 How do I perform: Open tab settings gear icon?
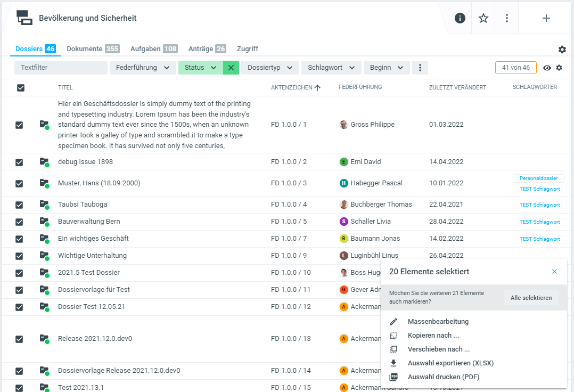pos(562,50)
